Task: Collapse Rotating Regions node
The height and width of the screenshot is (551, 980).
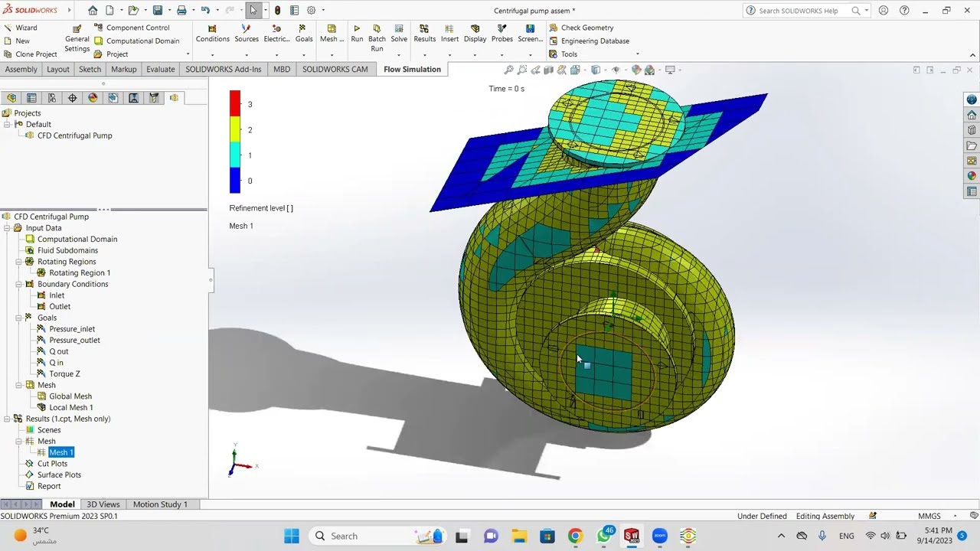Action: click(x=18, y=262)
